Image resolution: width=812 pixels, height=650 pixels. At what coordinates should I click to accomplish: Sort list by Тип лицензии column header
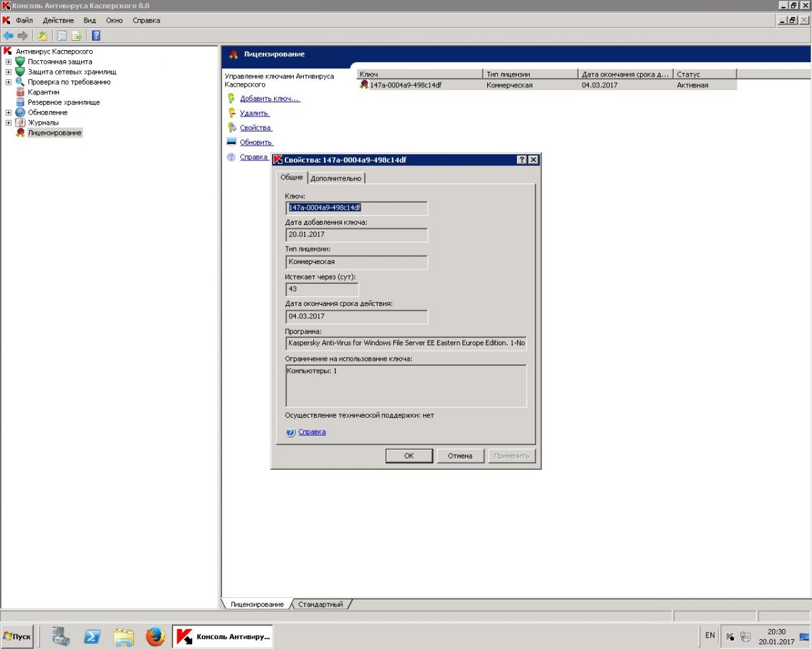530,74
